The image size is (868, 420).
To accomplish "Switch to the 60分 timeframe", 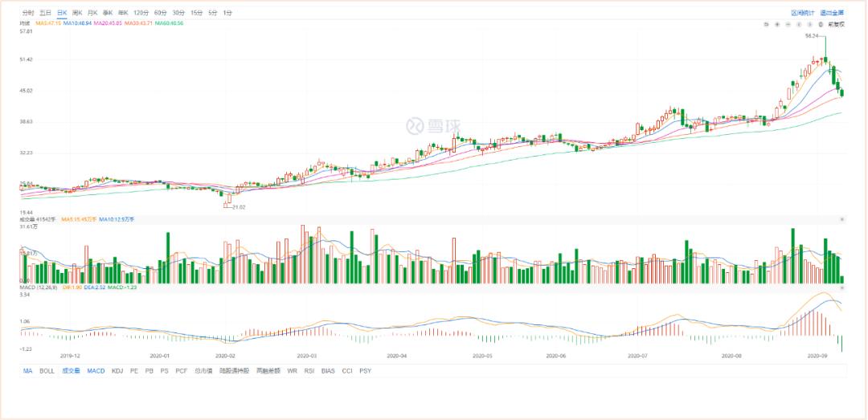I will point(160,13).
